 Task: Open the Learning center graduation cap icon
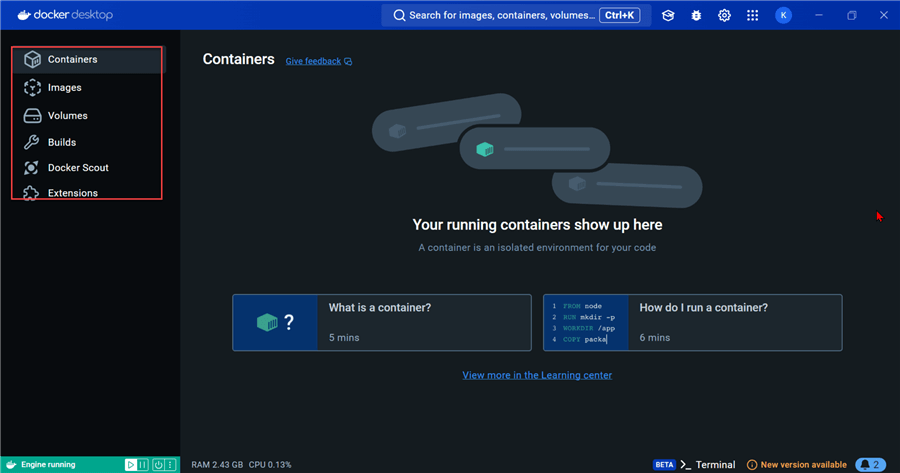pos(668,15)
